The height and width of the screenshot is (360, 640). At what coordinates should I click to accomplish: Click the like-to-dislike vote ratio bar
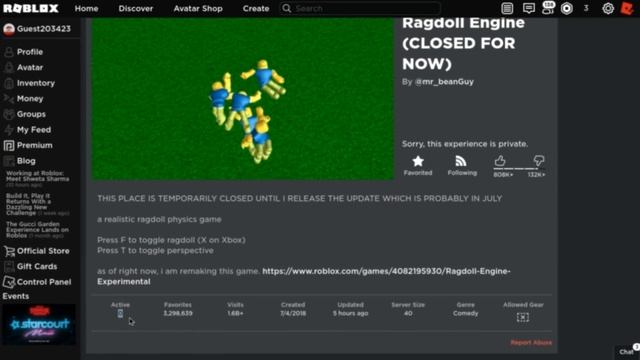519,168
